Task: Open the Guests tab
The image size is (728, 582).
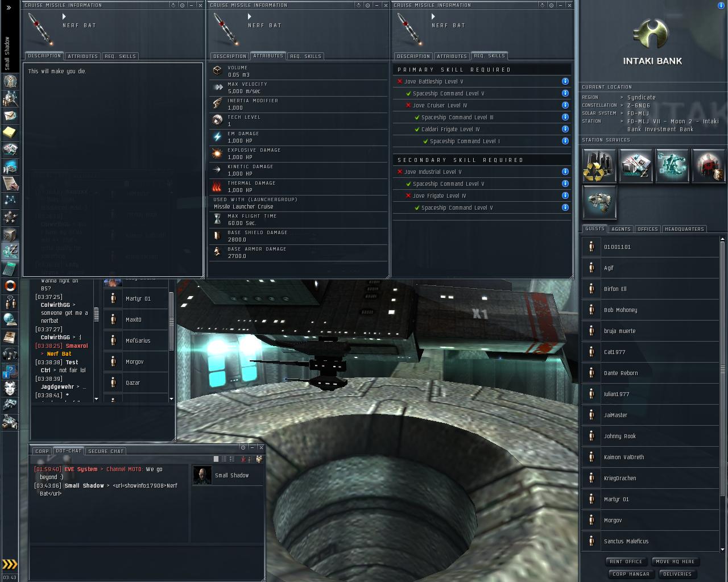Action: (595, 228)
